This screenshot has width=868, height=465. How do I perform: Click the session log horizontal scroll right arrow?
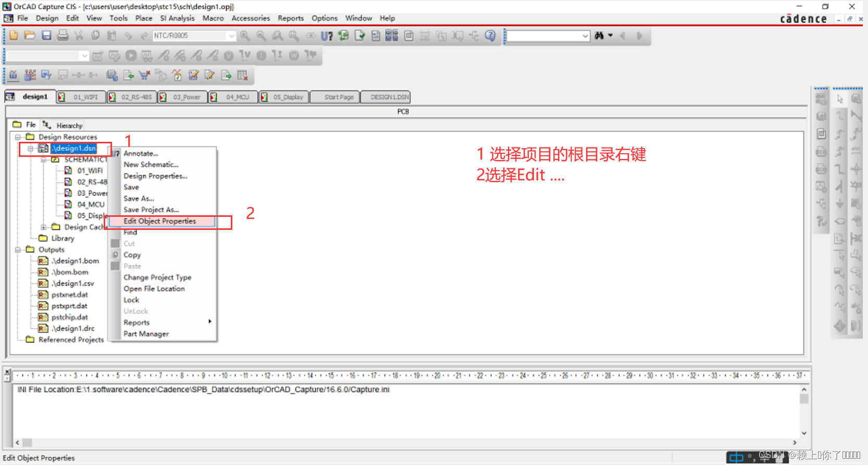tap(795, 443)
